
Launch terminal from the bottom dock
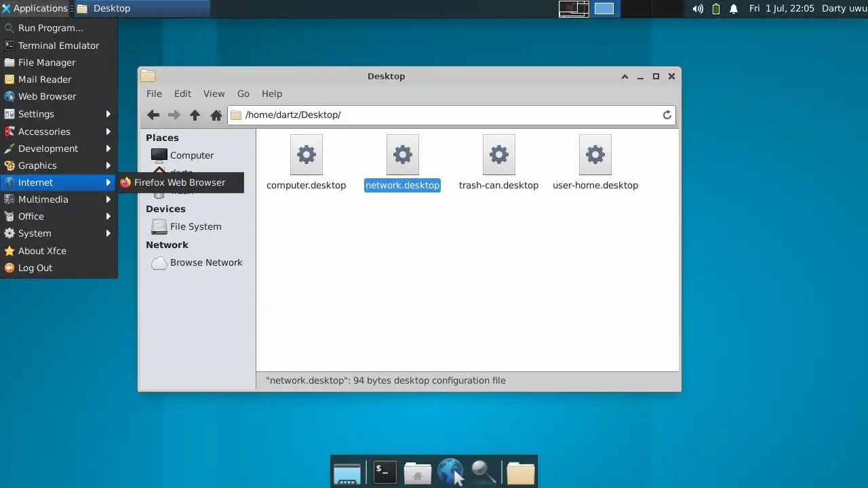point(385,472)
